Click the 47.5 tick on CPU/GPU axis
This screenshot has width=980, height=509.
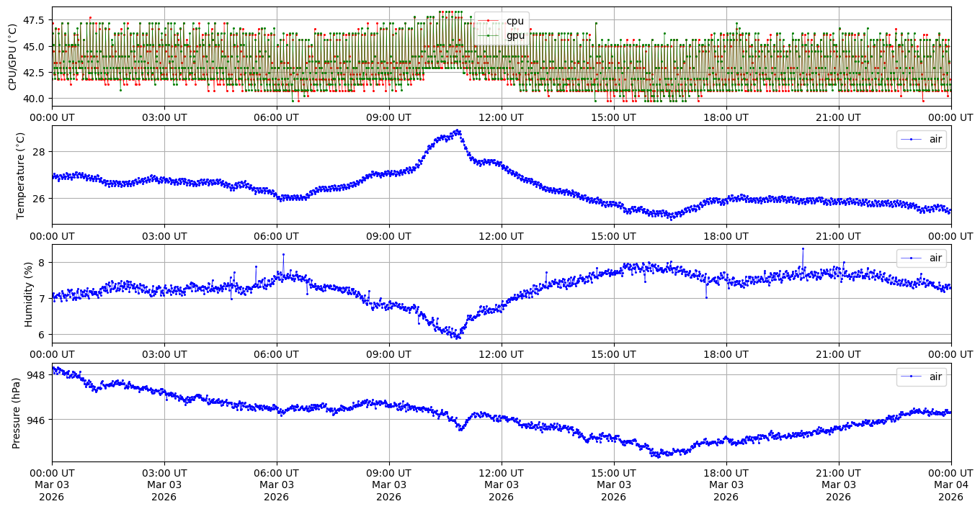pyautogui.click(x=33, y=20)
